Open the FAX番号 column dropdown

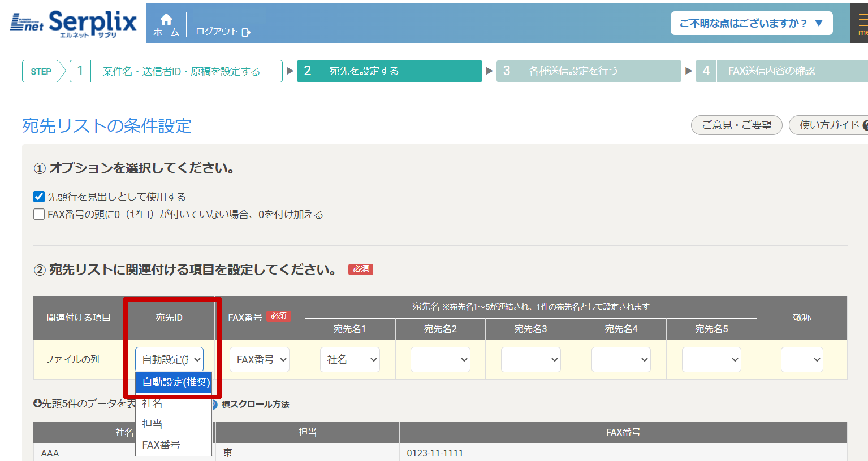(x=259, y=359)
